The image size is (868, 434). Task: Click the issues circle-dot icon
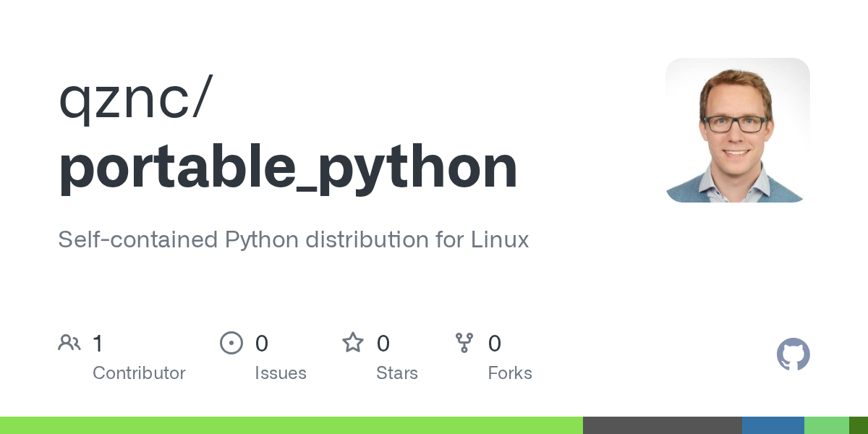coord(231,343)
